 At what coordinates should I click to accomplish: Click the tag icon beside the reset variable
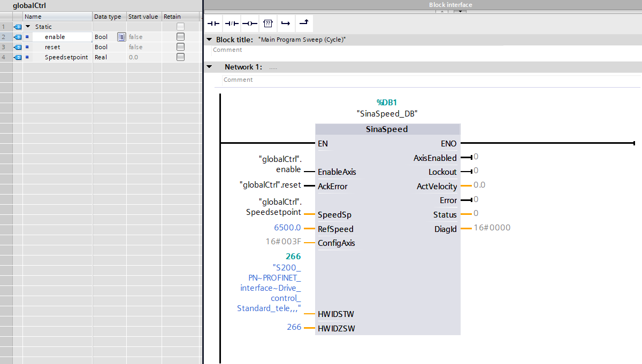click(17, 47)
